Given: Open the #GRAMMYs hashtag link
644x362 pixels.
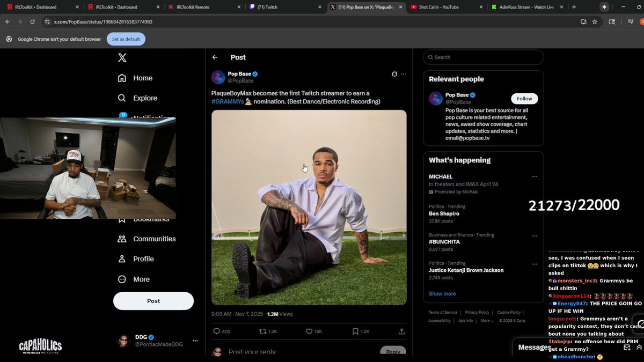Looking at the screenshot, I should click(228, 101).
